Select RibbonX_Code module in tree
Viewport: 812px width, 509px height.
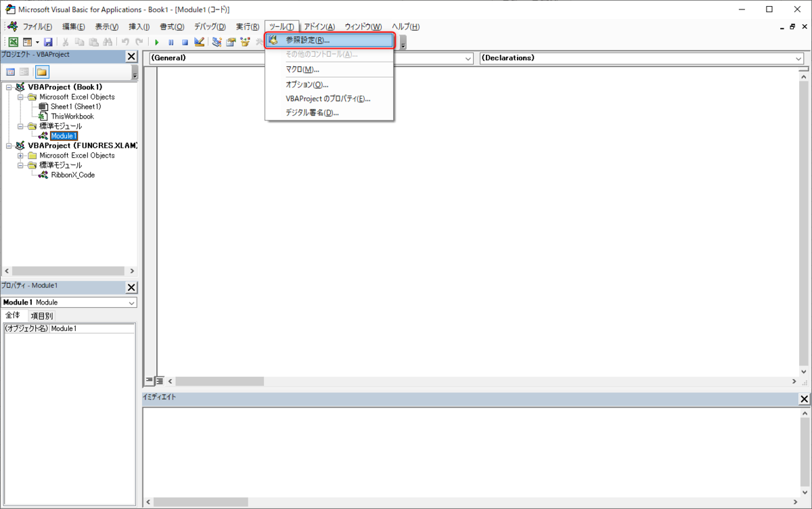[72, 175]
